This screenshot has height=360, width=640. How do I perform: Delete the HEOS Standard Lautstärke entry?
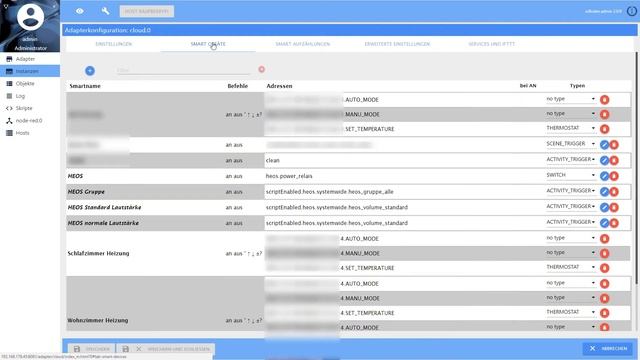point(614,207)
